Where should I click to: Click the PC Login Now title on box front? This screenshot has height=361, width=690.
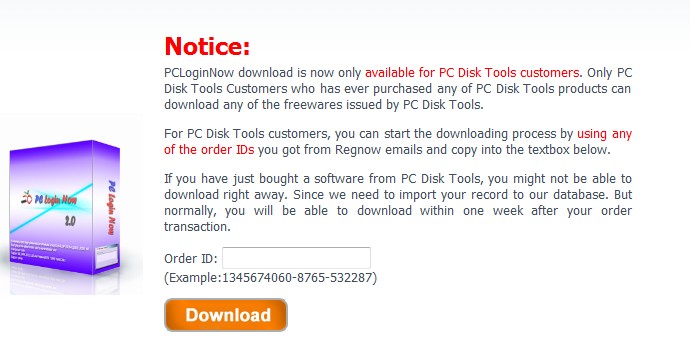(x=55, y=199)
